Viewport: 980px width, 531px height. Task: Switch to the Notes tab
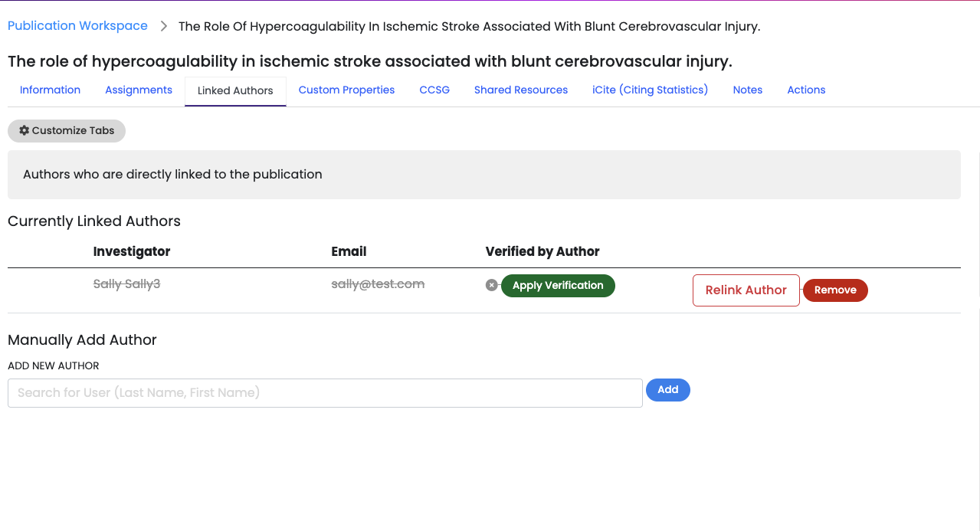(x=747, y=90)
